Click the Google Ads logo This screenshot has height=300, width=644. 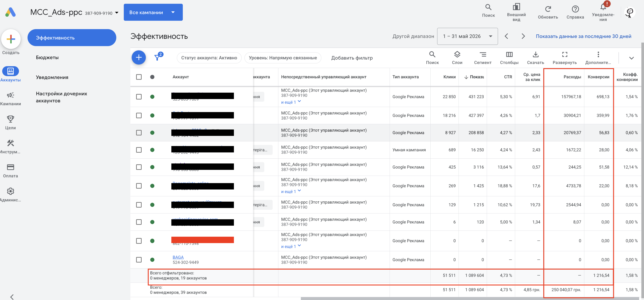pyautogui.click(x=11, y=12)
